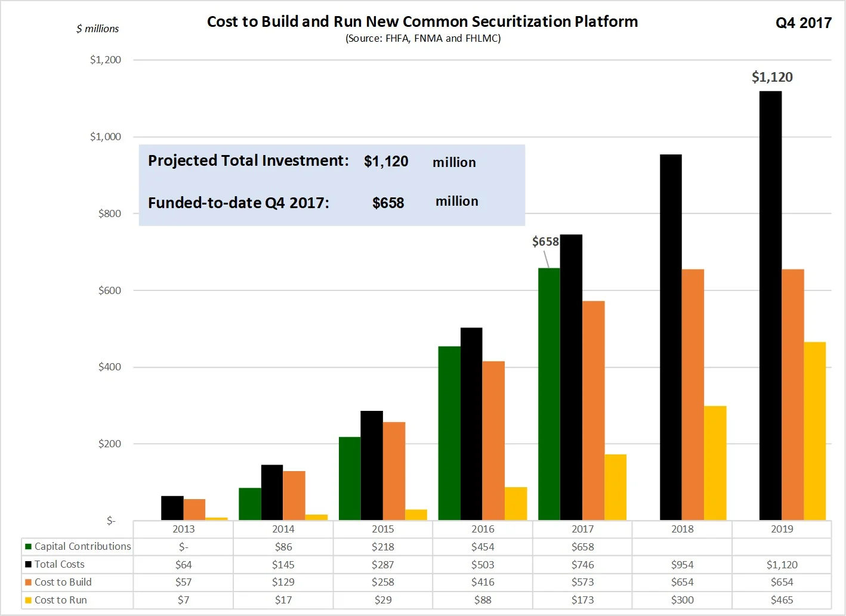
Task: Click the green Capital Contributions legend swatch
Action: tap(28, 546)
